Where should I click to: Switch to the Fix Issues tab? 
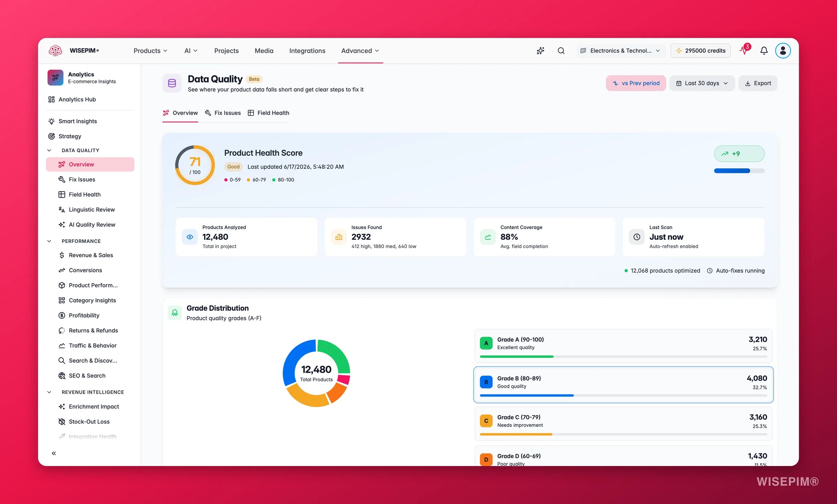223,113
